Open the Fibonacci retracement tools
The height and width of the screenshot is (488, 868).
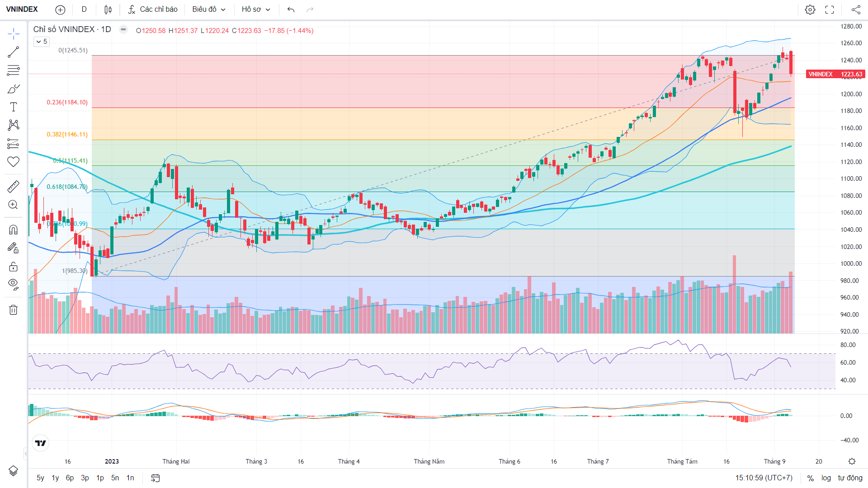coord(14,70)
